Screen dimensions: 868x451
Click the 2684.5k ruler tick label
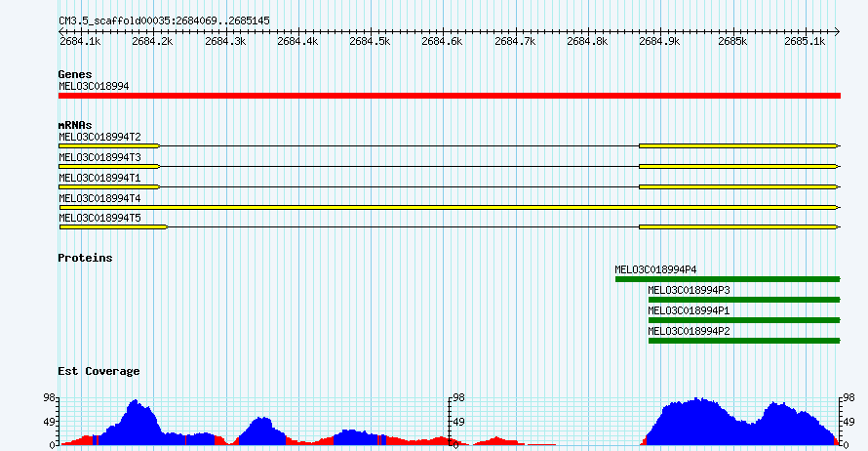click(370, 42)
